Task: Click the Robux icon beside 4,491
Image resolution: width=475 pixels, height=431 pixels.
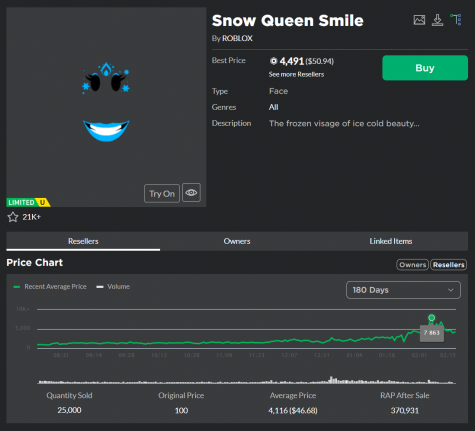Action: 273,61
